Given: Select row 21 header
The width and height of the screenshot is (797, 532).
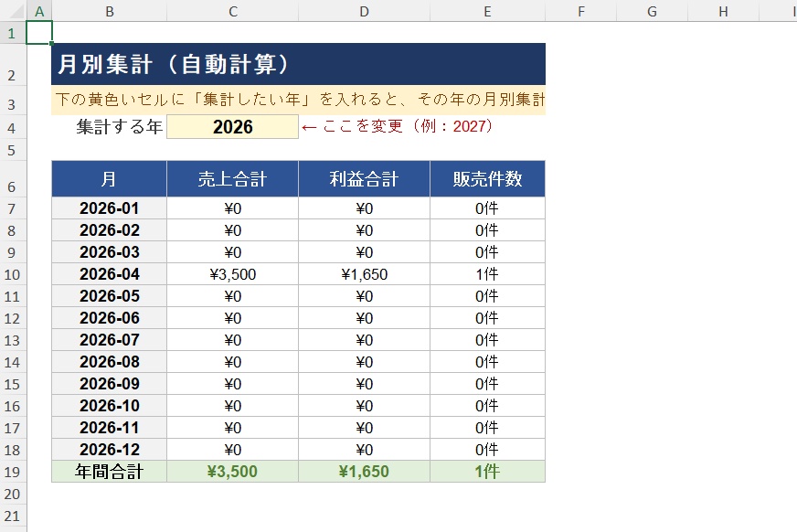Looking at the screenshot, I should pyautogui.click(x=13, y=516).
